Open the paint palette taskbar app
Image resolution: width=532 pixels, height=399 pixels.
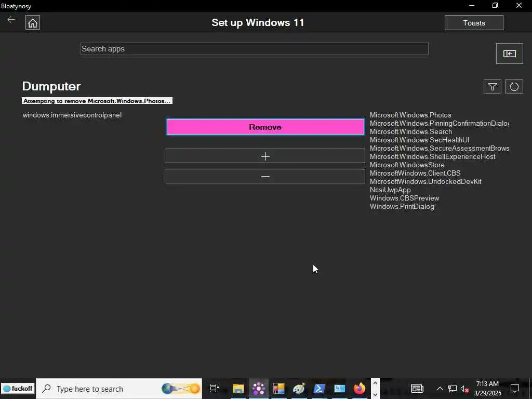[x=299, y=389]
